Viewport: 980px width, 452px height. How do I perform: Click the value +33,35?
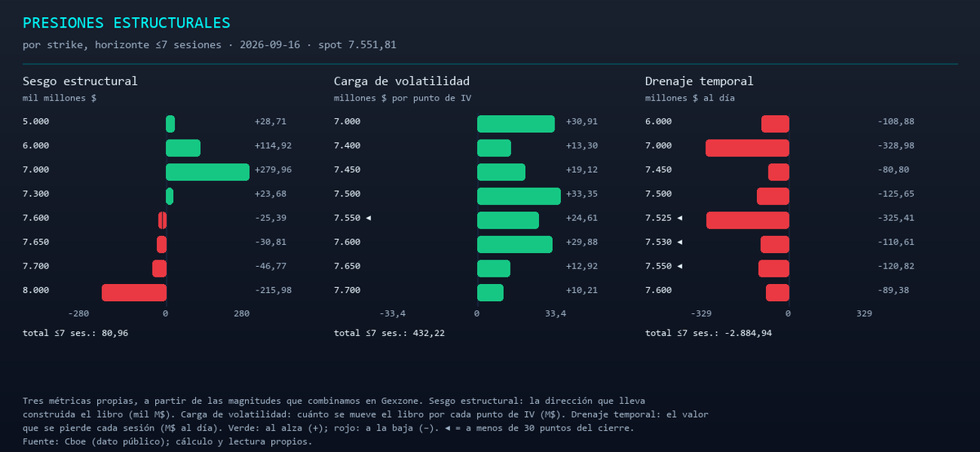click(581, 194)
